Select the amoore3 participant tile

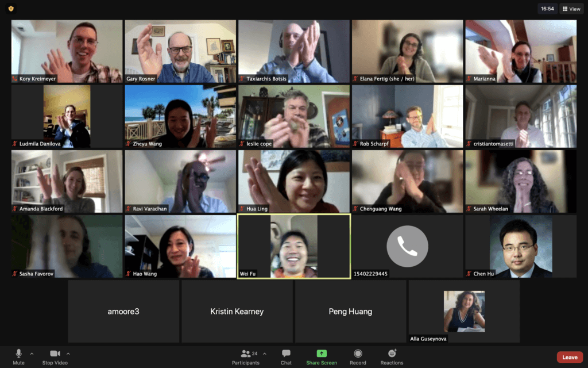pos(123,311)
